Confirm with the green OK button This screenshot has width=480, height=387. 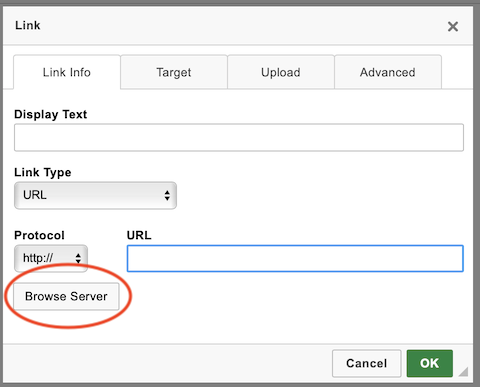[429, 363]
